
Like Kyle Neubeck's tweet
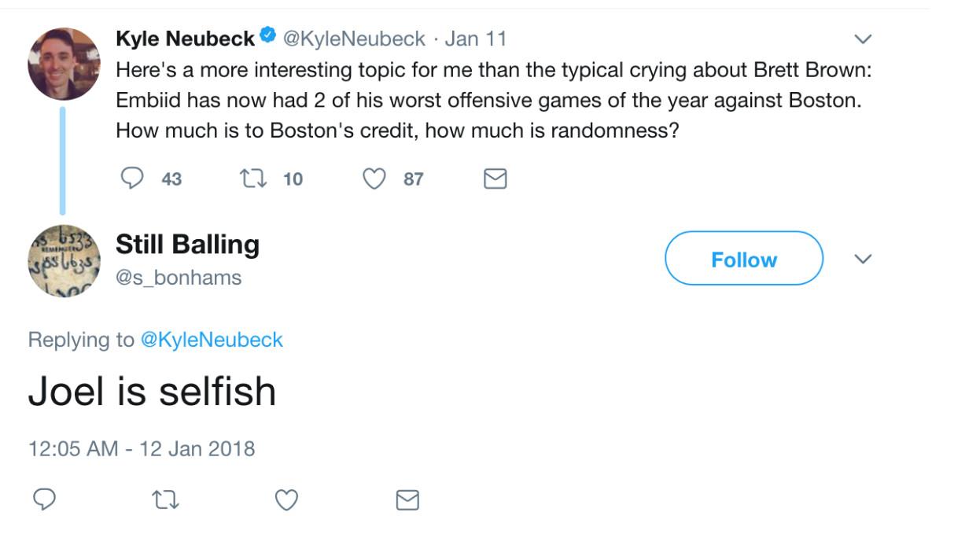(373, 179)
